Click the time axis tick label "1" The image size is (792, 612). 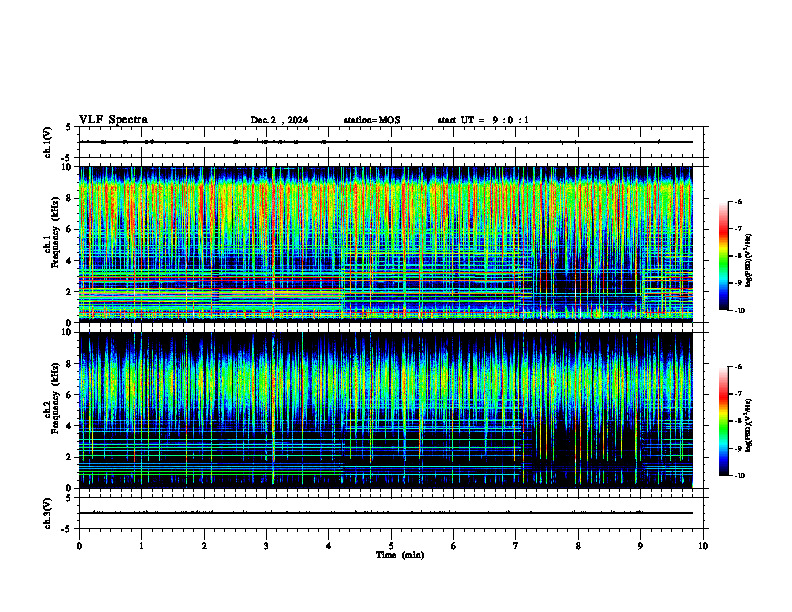(x=141, y=546)
